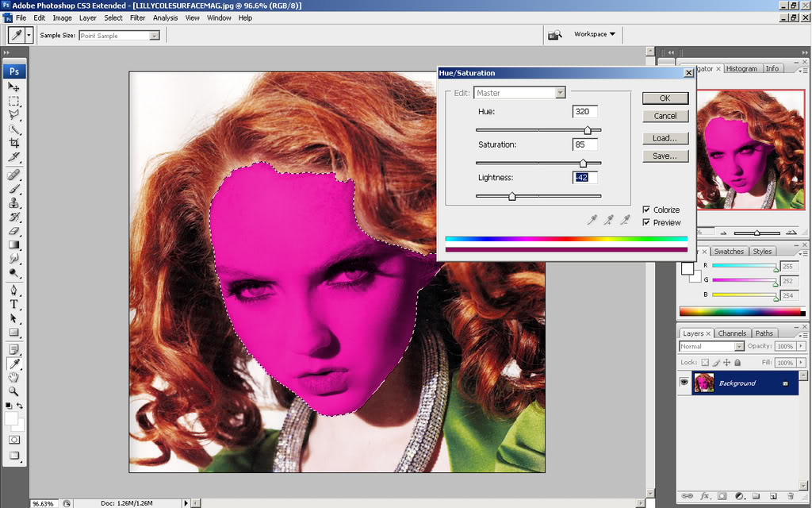
Task: Click OK in Hue/Saturation dialog
Action: [665, 98]
